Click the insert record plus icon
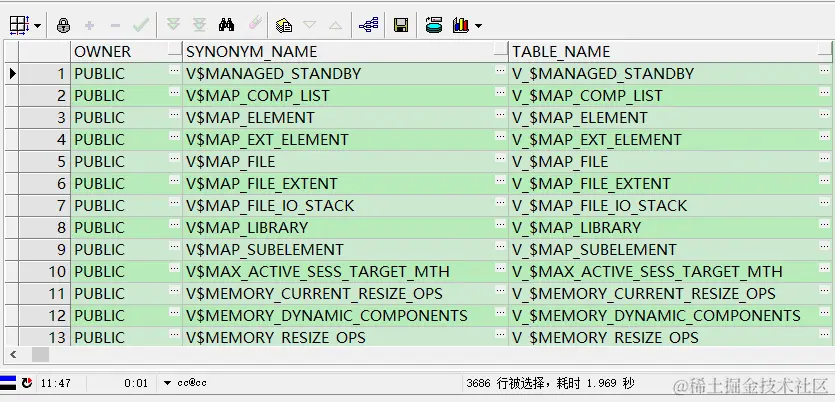The image size is (835, 402). 89,25
